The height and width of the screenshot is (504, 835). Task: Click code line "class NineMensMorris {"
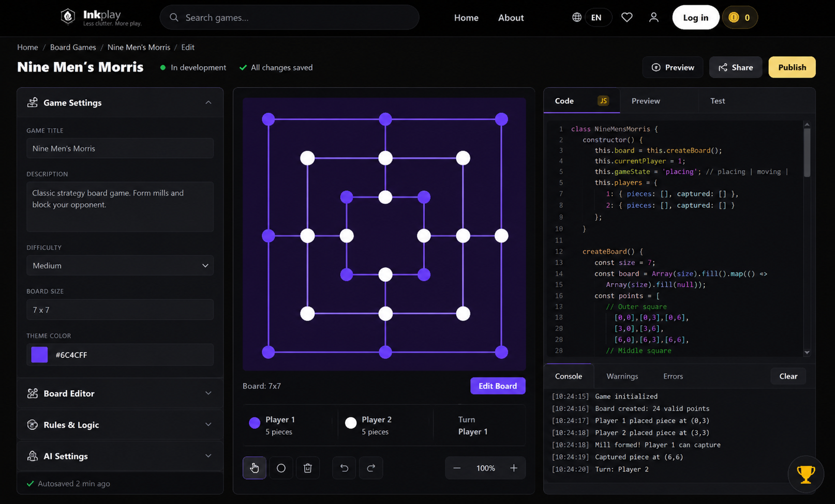[x=614, y=129]
